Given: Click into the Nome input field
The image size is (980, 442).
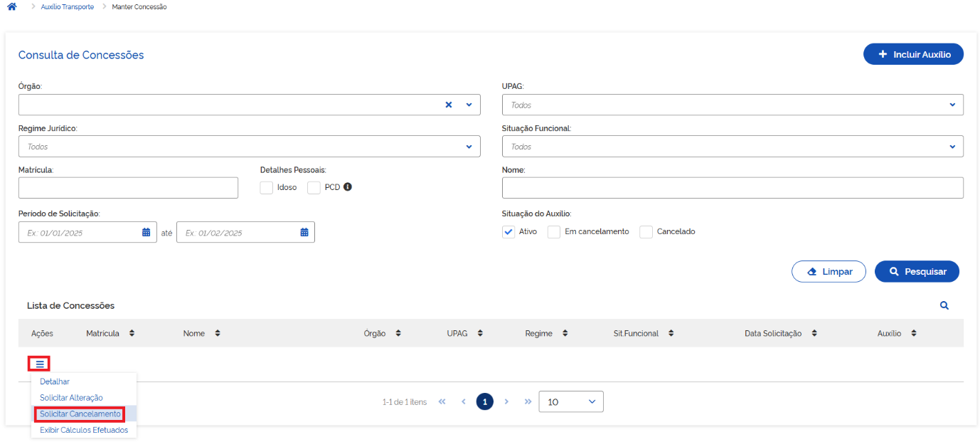Looking at the screenshot, I should click(x=732, y=188).
